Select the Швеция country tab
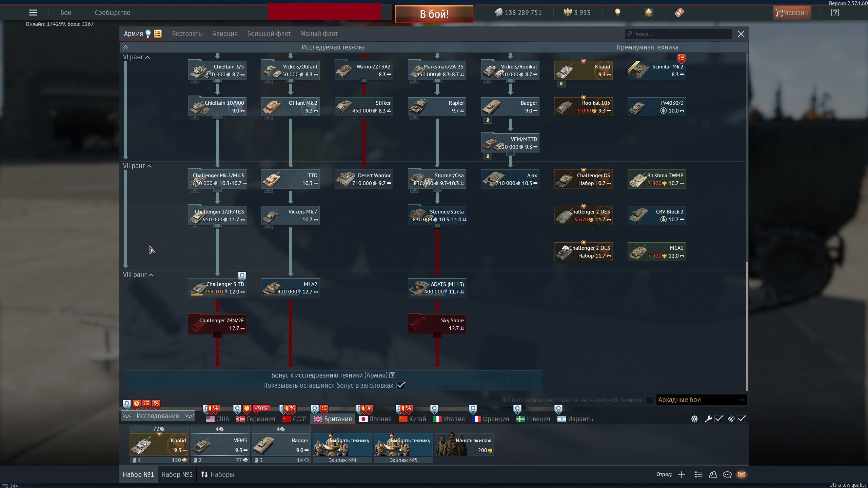The height and width of the screenshot is (488, 868). coord(533,419)
